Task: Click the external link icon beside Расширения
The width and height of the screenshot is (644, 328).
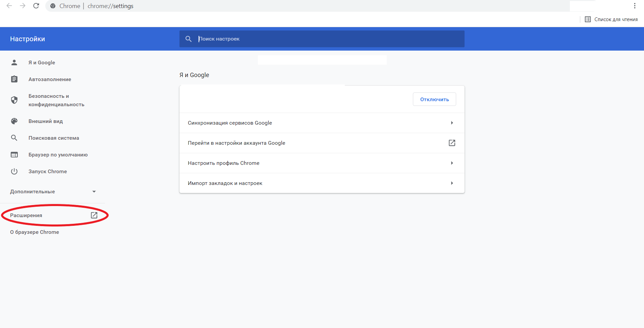Action: pos(94,215)
